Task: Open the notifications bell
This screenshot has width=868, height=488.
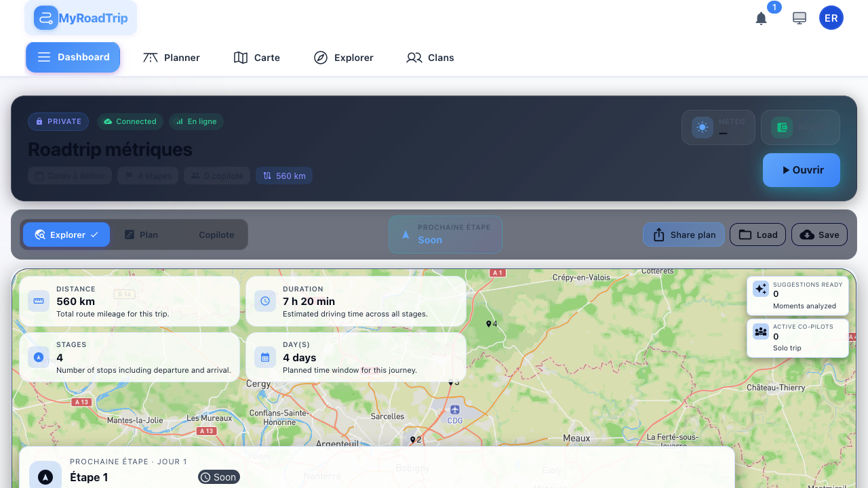Action: 761,18
